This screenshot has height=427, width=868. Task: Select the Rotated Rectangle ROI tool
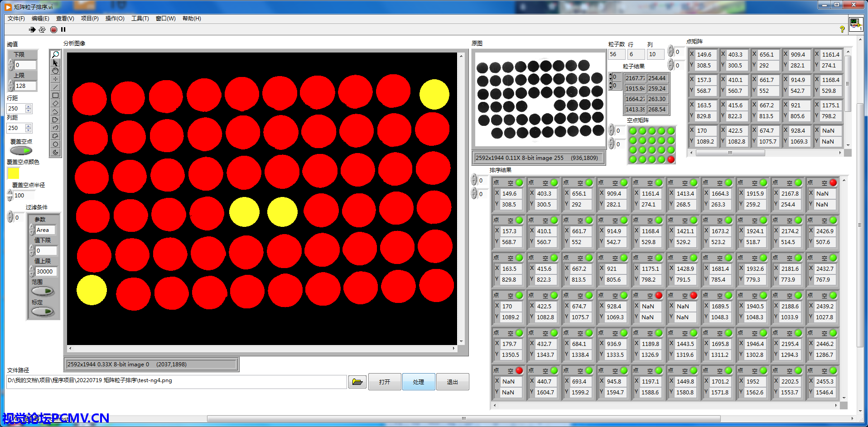[x=55, y=103]
